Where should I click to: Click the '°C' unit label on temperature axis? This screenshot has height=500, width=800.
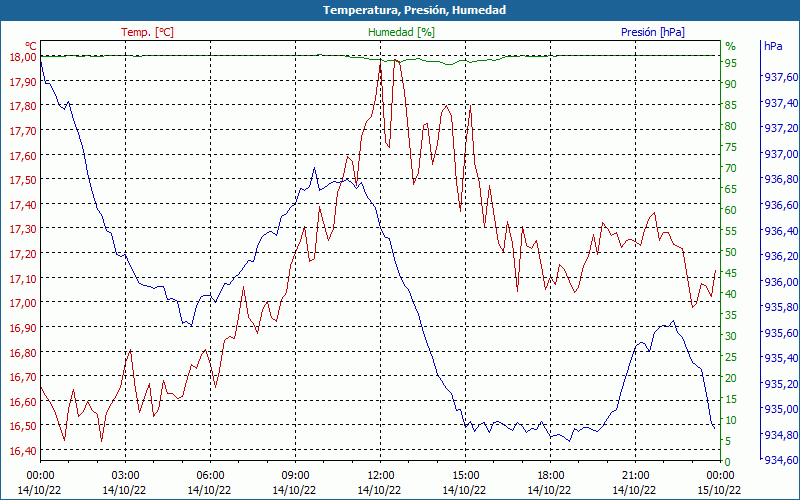click(31, 46)
